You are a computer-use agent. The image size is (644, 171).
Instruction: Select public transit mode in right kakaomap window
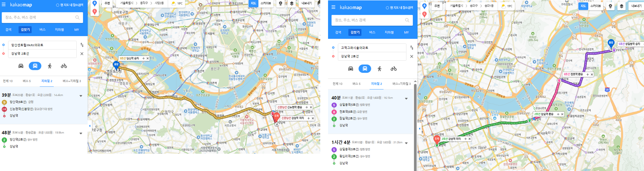[x=365, y=69]
